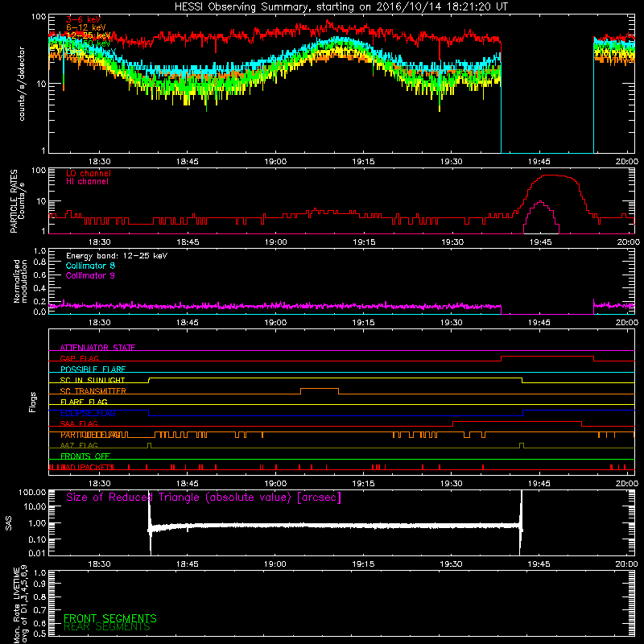Click the POSSIBLE_FLARE flag label
Screen dimensions: 644x644
[x=93, y=369]
